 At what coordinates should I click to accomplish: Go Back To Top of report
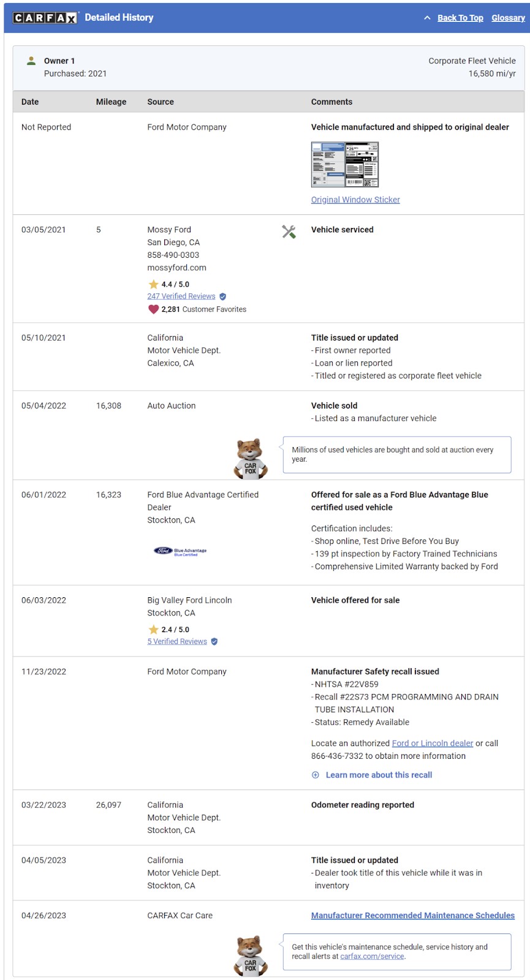[x=460, y=18]
